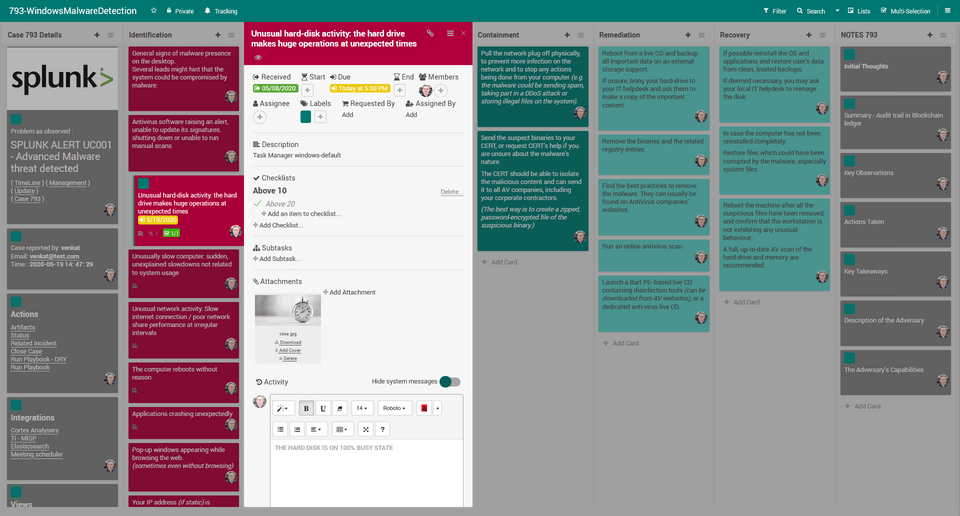Screen dimensions: 960x516
Task: Insert an ordered list in editor
Action: coord(297,429)
